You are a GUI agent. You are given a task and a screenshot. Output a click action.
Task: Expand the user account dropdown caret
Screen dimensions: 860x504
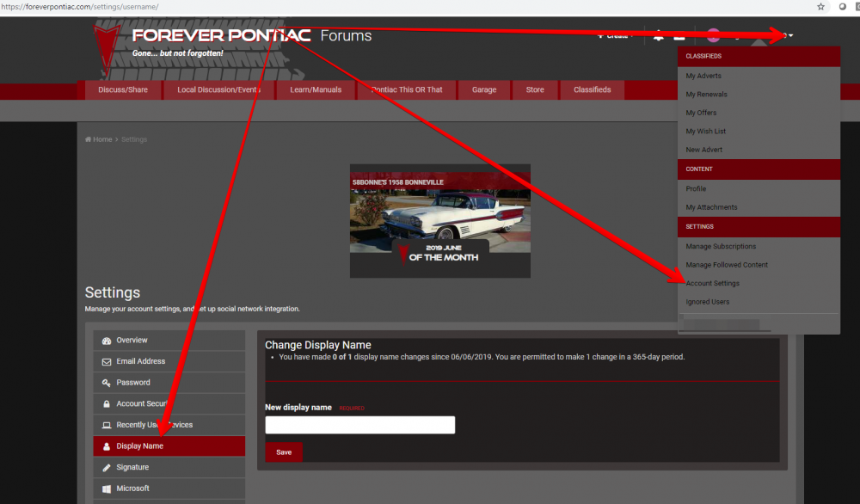pos(790,35)
